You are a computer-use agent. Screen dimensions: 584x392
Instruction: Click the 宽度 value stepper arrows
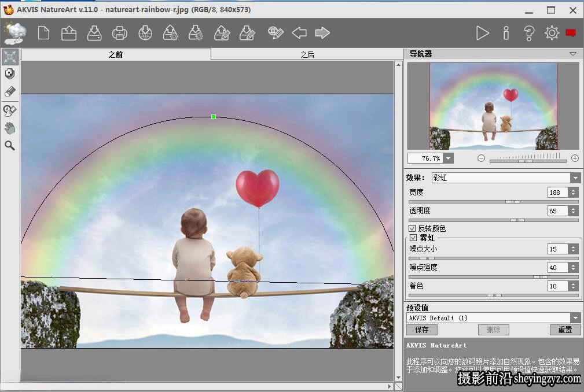pos(573,193)
